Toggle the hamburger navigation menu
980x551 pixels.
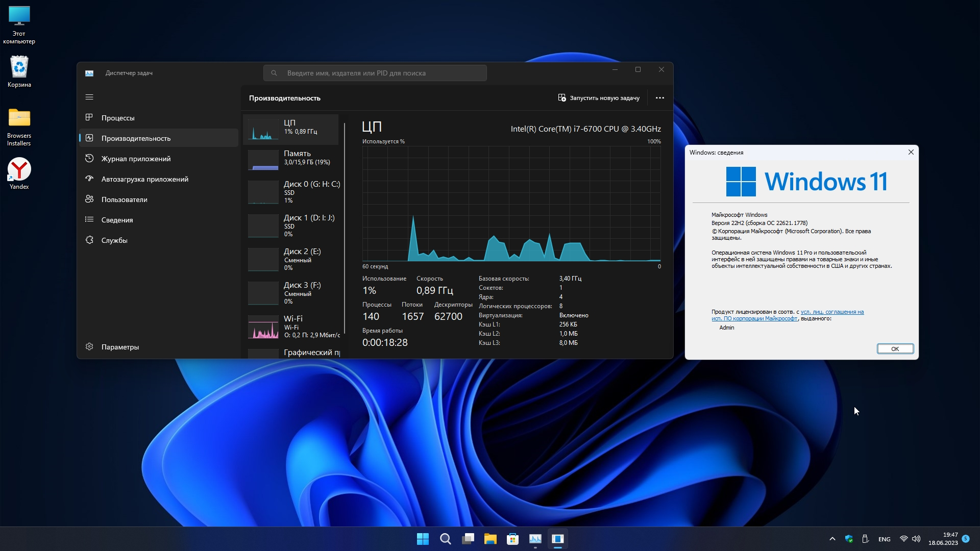tap(89, 97)
